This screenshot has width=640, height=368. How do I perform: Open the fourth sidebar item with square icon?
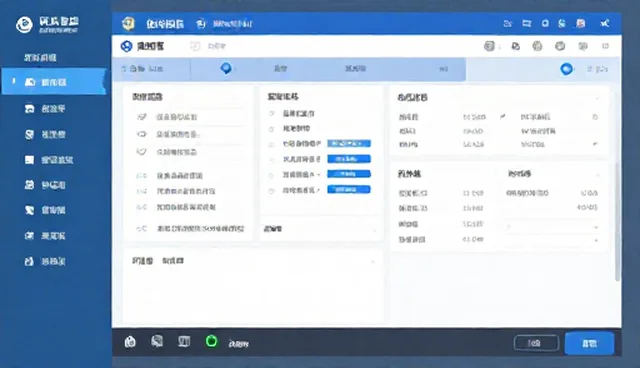49,160
